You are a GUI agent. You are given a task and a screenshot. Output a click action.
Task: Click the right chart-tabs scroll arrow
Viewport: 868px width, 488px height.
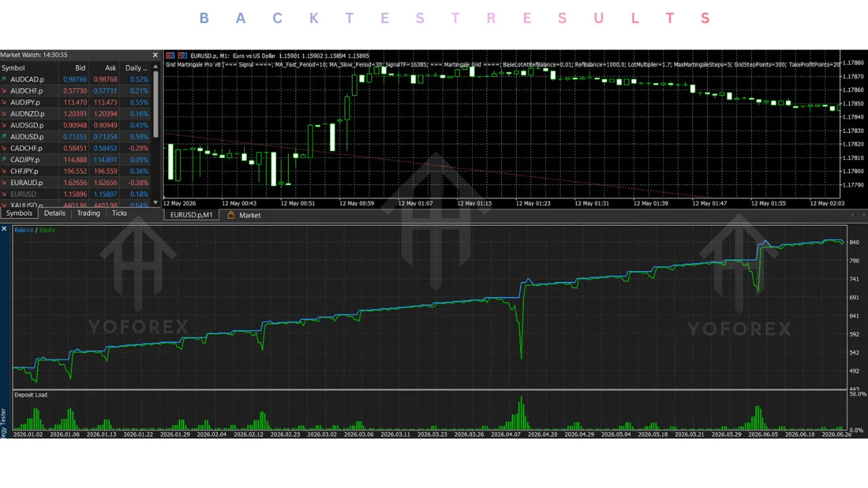tap(864, 215)
